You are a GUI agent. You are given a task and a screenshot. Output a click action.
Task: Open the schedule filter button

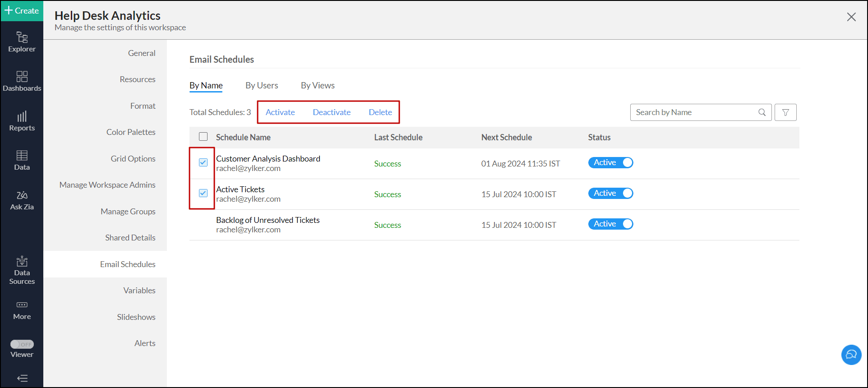785,112
